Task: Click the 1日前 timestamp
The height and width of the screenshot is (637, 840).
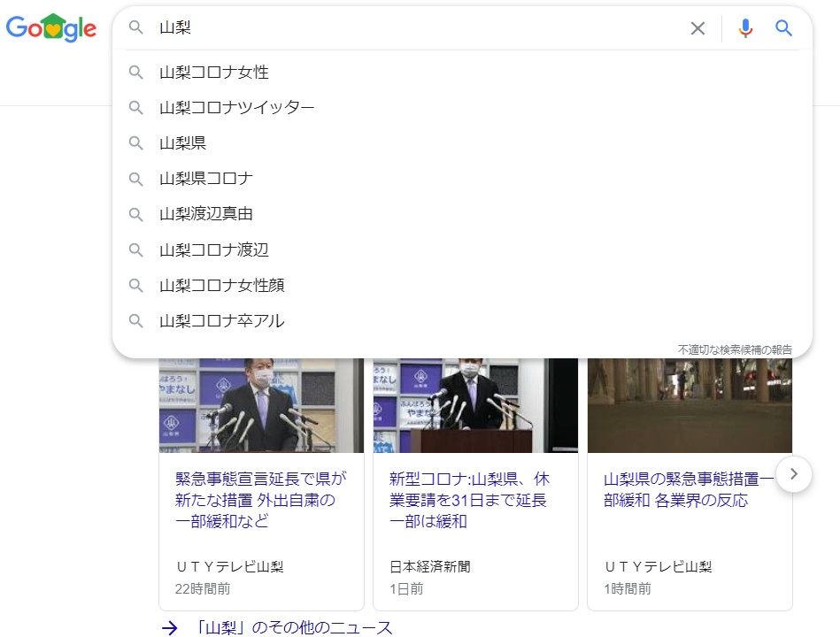Action: click(x=406, y=589)
